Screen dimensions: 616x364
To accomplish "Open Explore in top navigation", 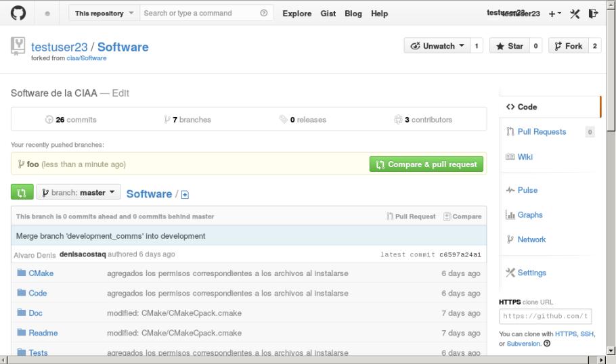I will click(x=297, y=14).
